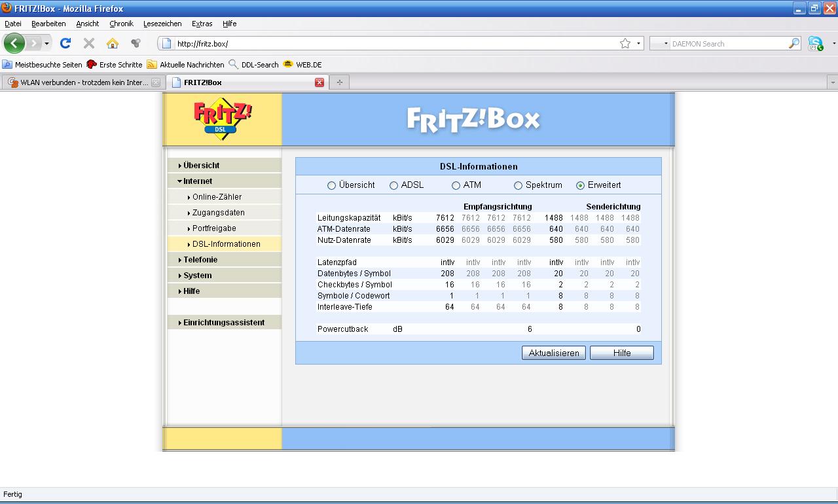
Task: Collapse the Internet menu section
Action: click(x=225, y=181)
